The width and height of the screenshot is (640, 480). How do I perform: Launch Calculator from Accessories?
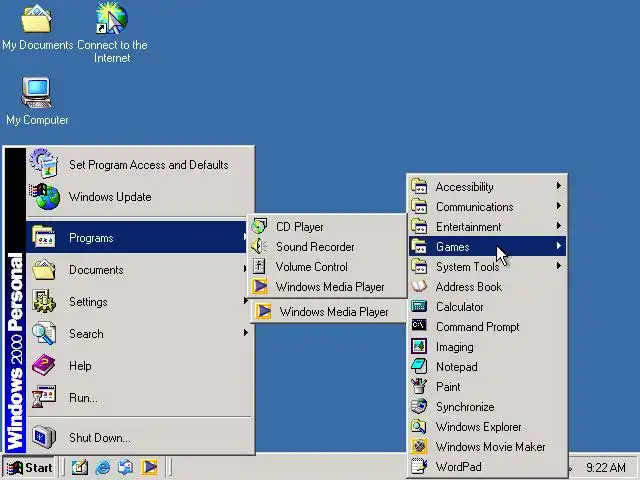pyautogui.click(x=419, y=306)
